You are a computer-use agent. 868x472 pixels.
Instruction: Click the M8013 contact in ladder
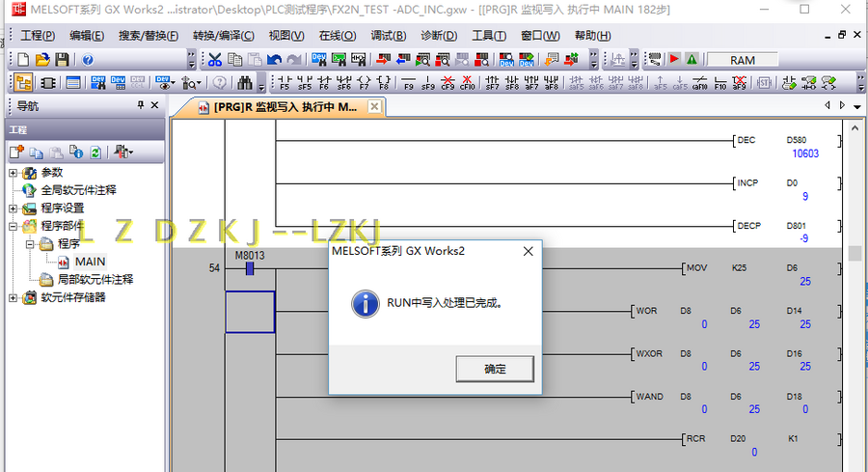coord(250,268)
